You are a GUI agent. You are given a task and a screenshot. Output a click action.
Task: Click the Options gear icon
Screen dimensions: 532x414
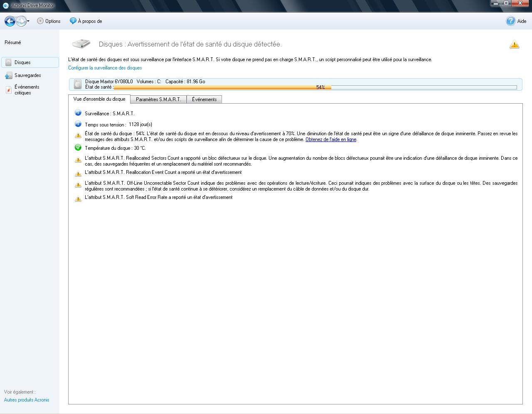click(x=40, y=21)
